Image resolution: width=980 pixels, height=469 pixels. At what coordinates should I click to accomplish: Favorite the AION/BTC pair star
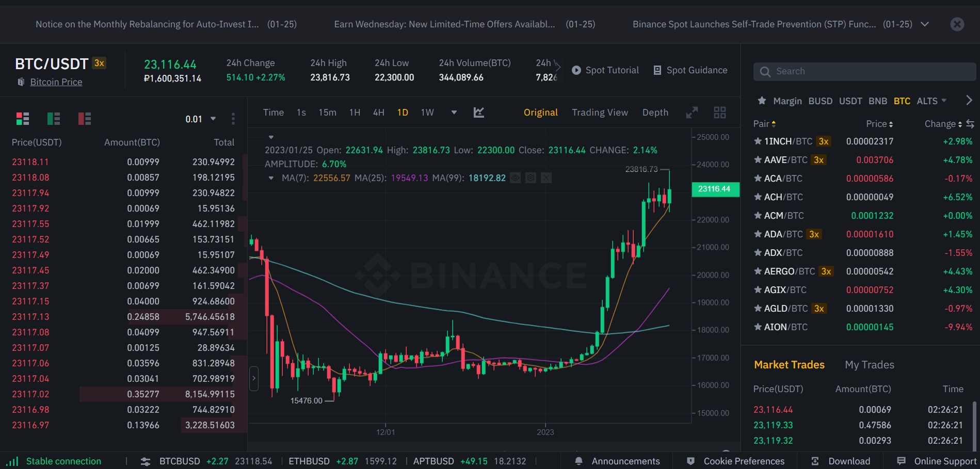(x=758, y=327)
